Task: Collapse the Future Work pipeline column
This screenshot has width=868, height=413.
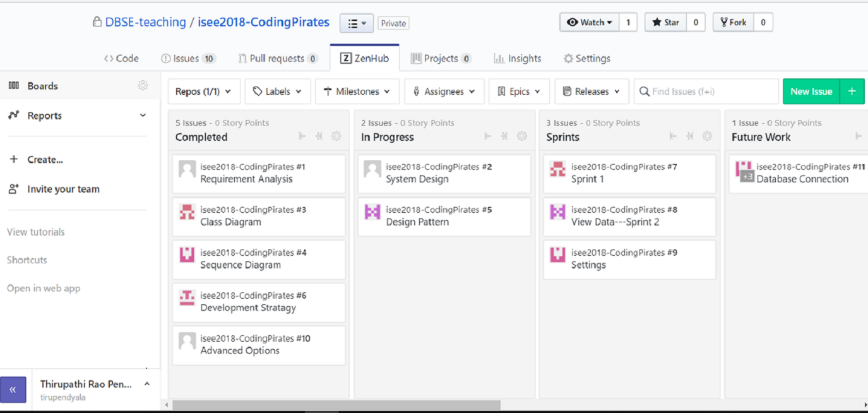Action: coord(858,136)
